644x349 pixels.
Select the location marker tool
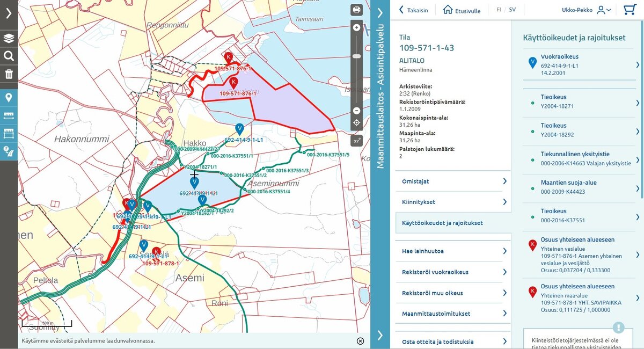pyautogui.click(x=9, y=98)
